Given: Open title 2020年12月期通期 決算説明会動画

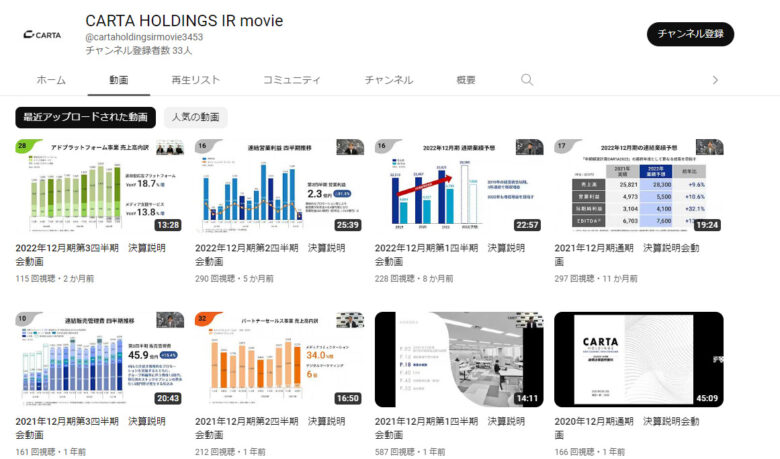Looking at the screenshot, I should pyautogui.click(x=627, y=428).
